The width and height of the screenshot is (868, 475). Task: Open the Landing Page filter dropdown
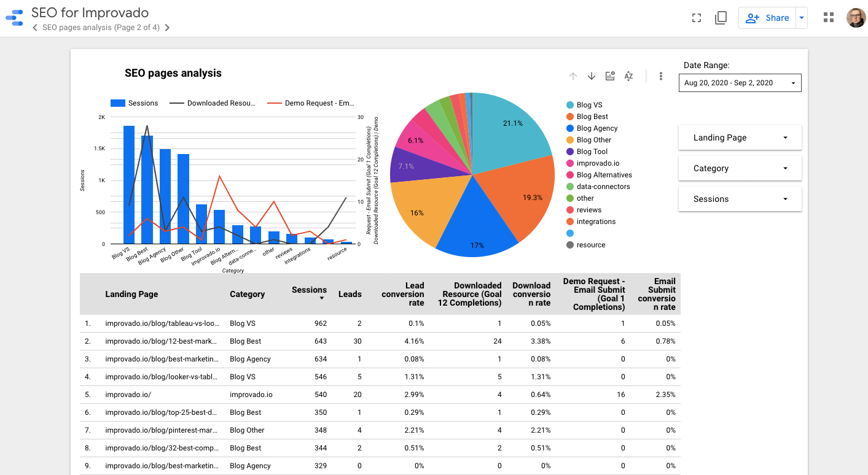tap(740, 137)
